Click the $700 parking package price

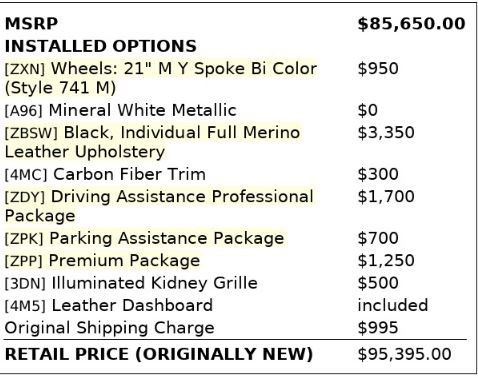(x=378, y=238)
